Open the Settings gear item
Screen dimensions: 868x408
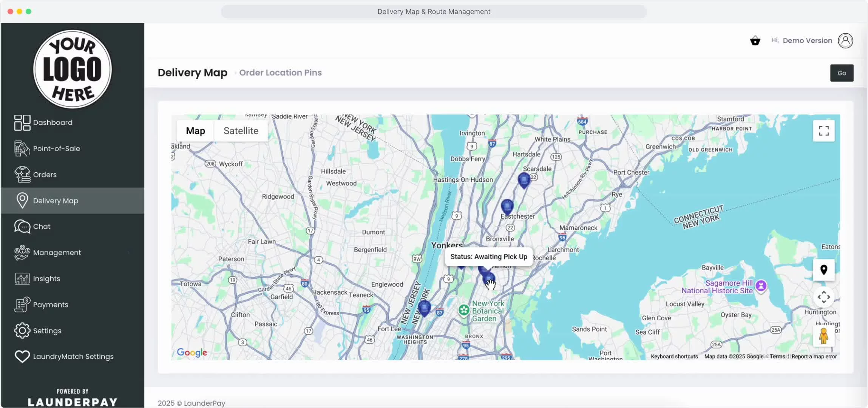tap(22, 331)
